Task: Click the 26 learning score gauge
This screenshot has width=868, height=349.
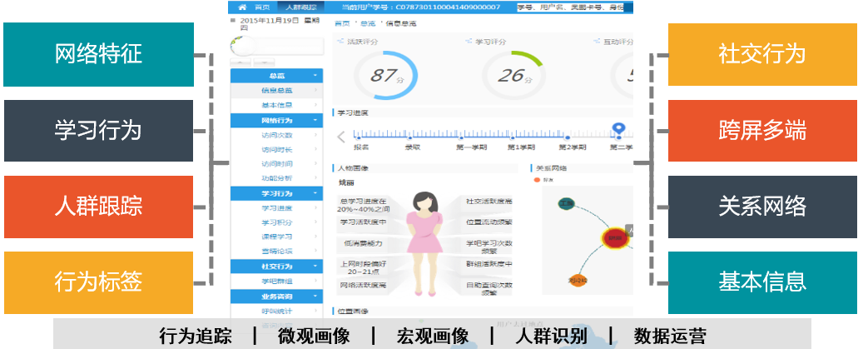Action: click(510, 75)
